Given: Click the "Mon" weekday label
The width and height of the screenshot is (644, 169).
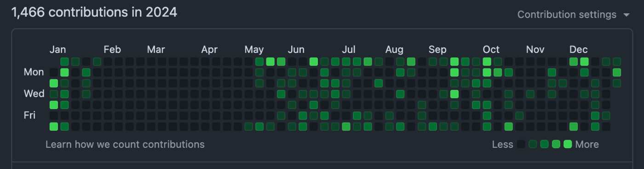Looking at the screenshot, I should click(34, 72).
